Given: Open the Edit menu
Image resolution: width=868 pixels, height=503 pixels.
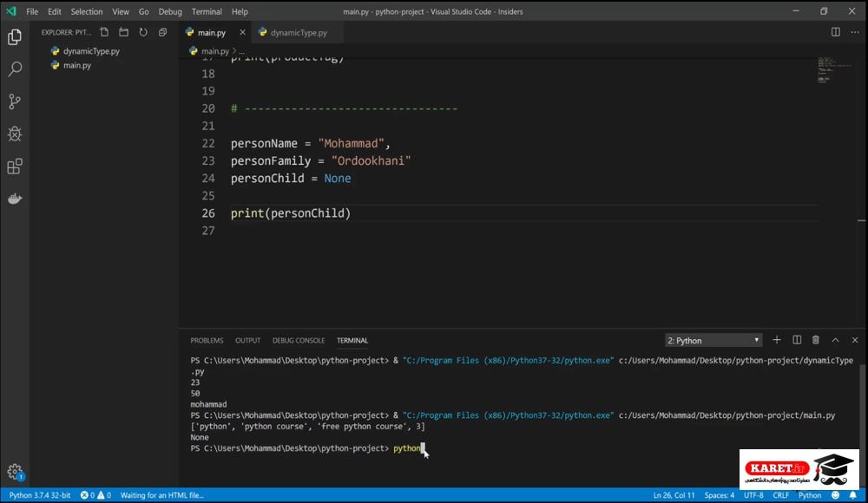Looking at the screenshot, I should pos(54,11).
